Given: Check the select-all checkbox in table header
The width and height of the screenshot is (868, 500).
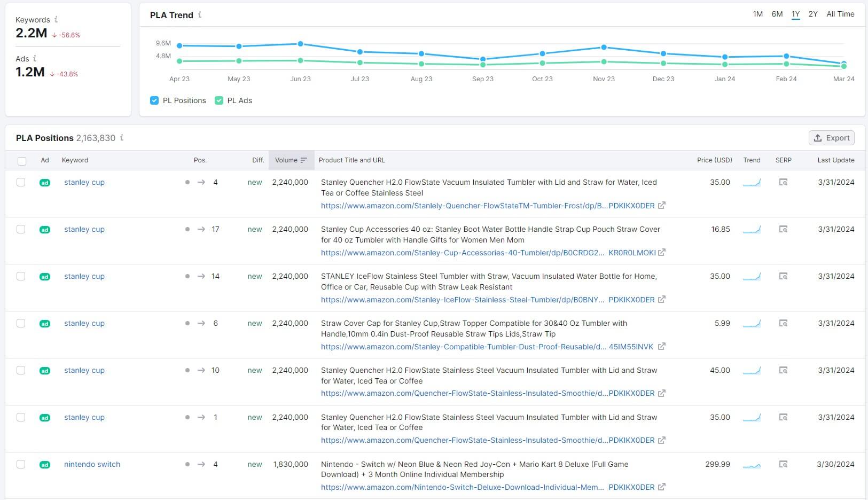Looking at the screenshot, I should click(22, 161).
